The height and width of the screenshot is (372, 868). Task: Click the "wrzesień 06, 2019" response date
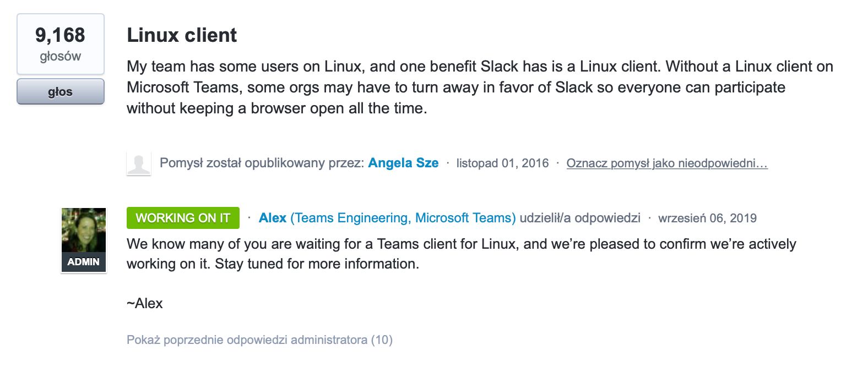[707, 218]
